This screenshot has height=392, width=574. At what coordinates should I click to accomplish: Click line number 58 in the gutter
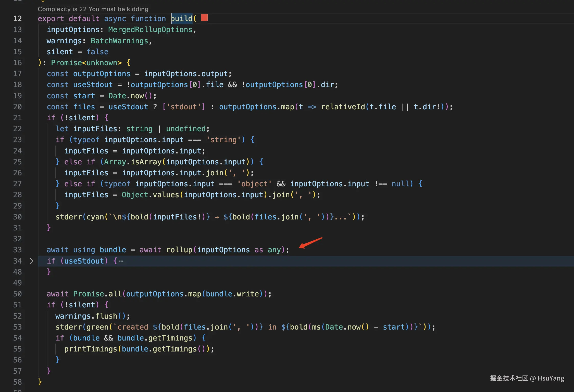coord(17,382)
